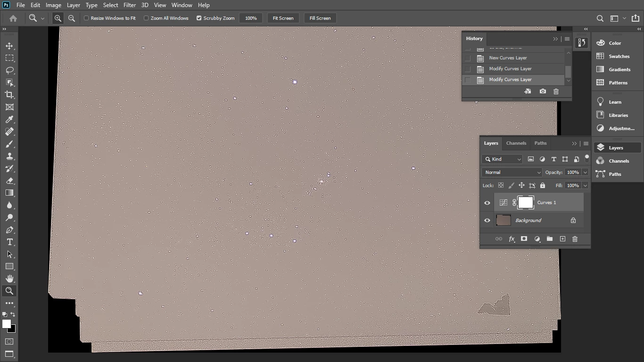644x362 pixels.
Task: Set history brush source for New Curves Layer
Action: pos(468,58)
